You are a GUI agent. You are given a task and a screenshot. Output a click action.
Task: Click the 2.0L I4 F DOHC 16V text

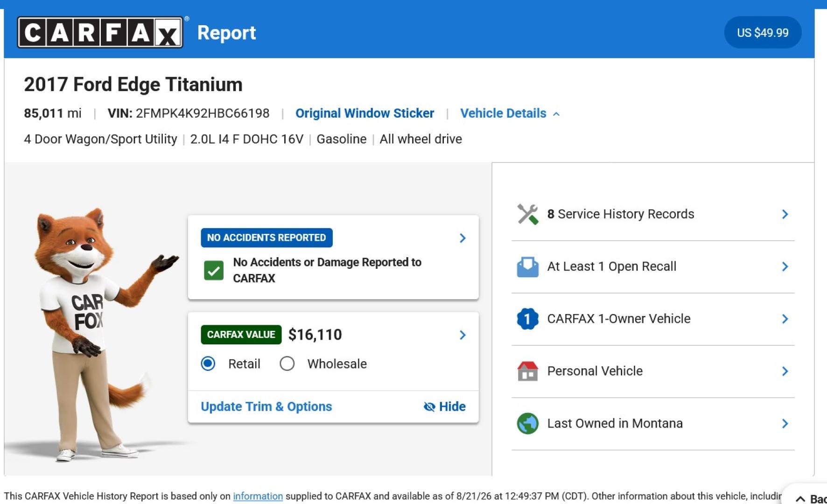coord(247,139)
